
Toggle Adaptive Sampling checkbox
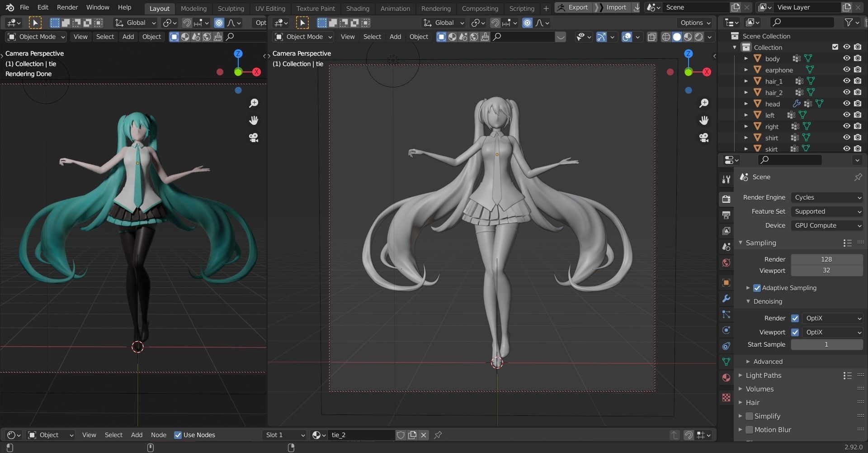click(x=757, y=288)
